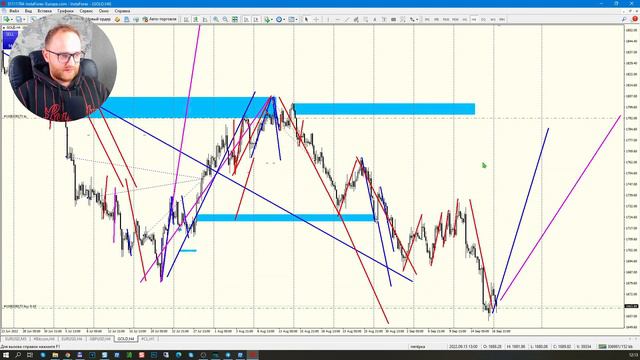Viewport: 640px width, 360px height.
Task: Switch timeframe to M1
Action: point(427,19)
